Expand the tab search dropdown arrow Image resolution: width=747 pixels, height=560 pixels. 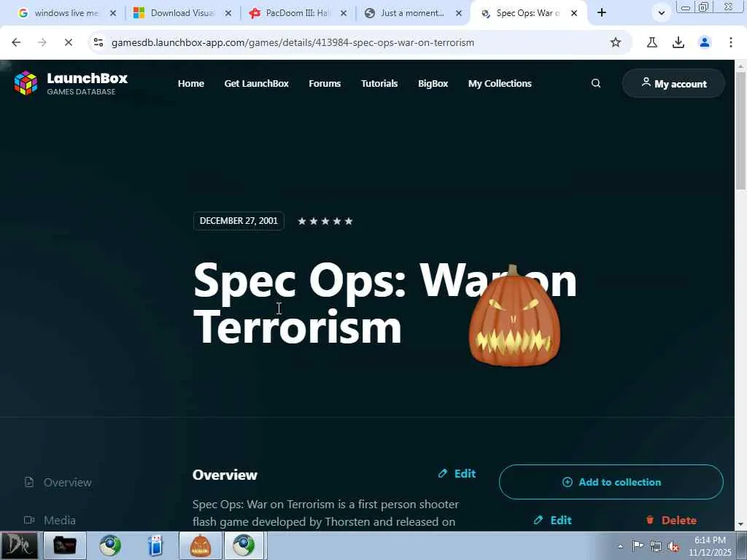[x=661, y=13]
